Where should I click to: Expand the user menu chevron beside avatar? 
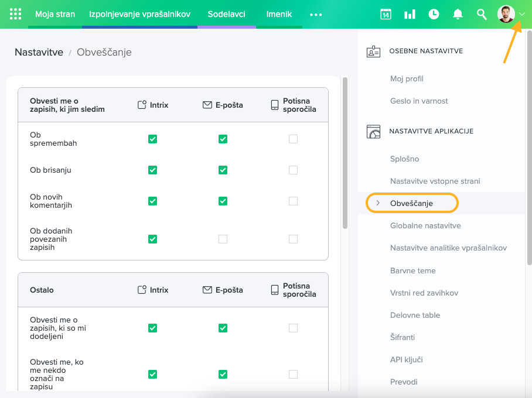pos(522,15)
